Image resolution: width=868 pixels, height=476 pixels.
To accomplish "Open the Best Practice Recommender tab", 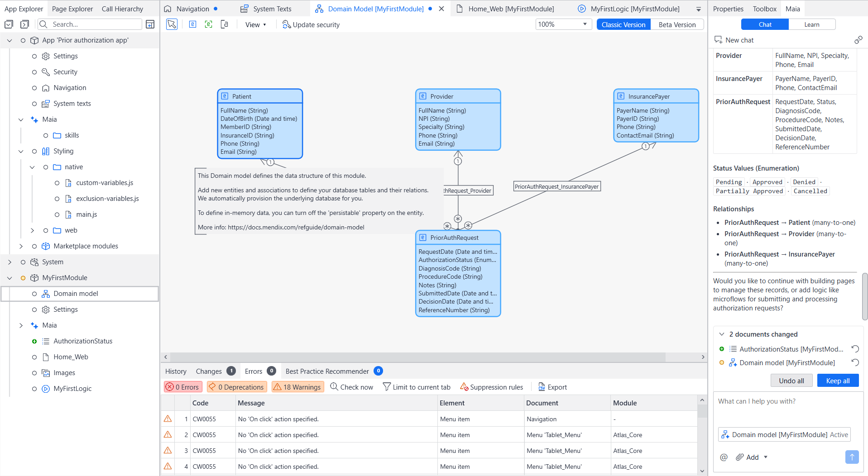I will point(334,371).
